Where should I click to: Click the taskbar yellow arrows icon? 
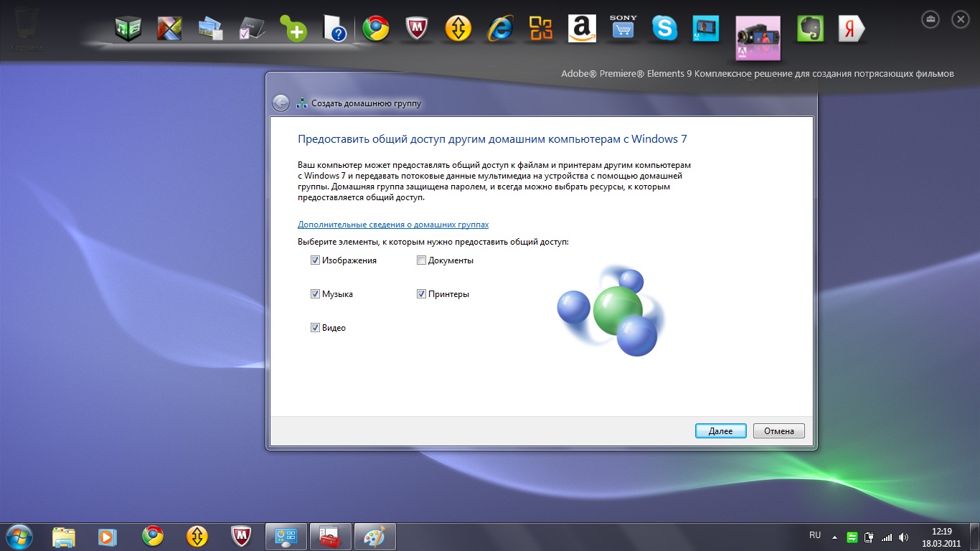197,536
